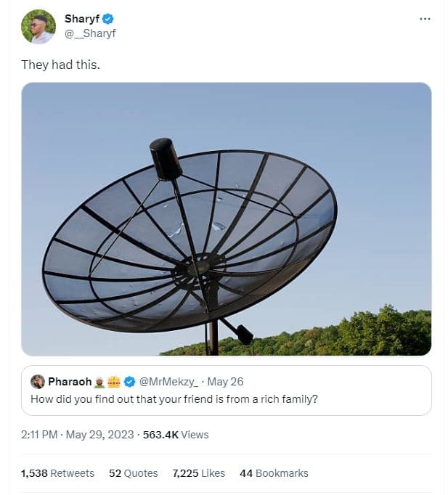
Task: Open Sharyf display name profile link
Action: [x=82, y=19]
